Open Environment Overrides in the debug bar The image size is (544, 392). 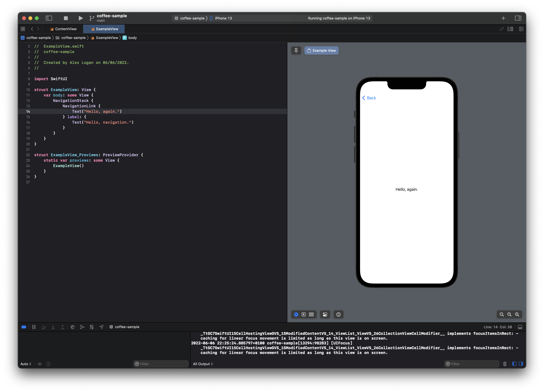coord(92,327)
